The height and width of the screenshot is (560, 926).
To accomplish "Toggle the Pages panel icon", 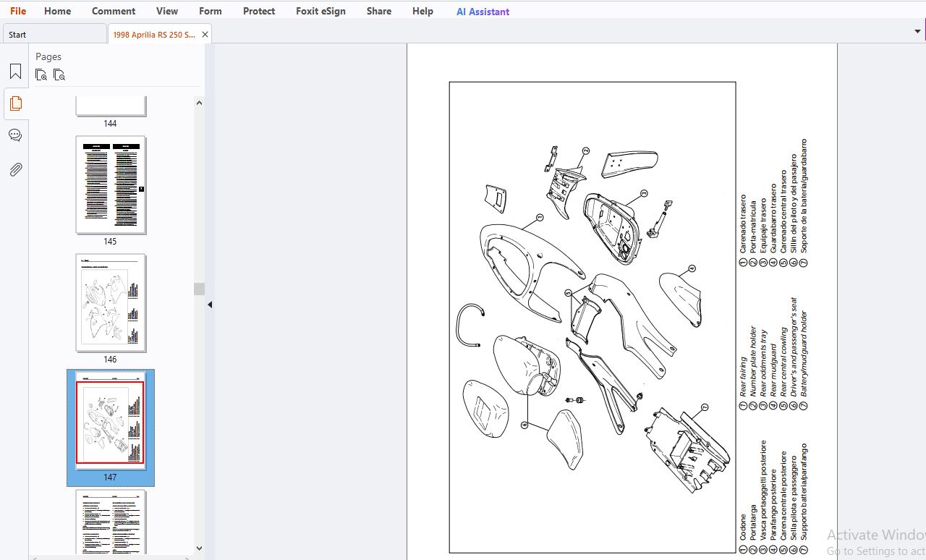I will (15, 103).
